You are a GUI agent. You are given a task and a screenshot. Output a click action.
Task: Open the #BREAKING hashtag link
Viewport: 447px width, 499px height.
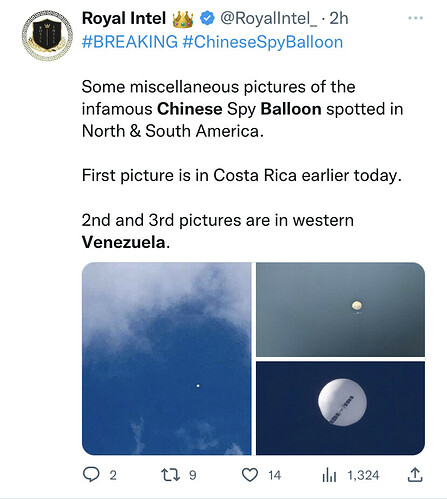[x=130, y=42]
